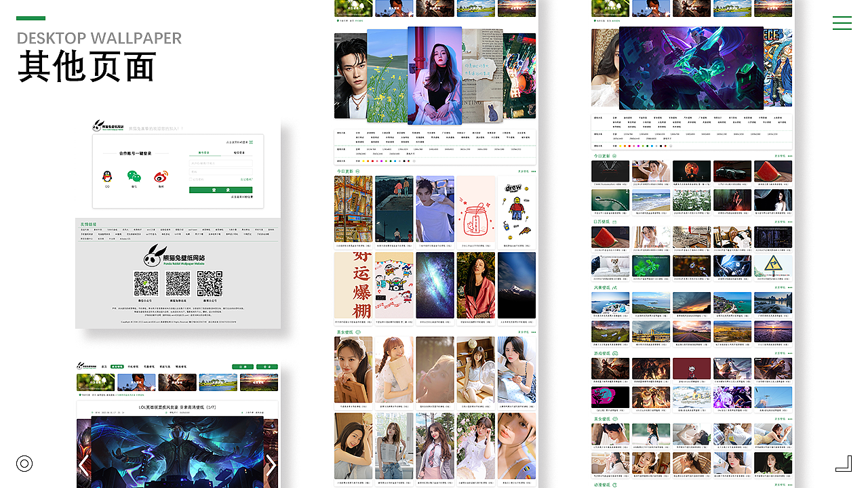The height and width of the screenshot is (488, 868).
Task: Switch to the SMS login tab
Action: [x=239, y=153]
